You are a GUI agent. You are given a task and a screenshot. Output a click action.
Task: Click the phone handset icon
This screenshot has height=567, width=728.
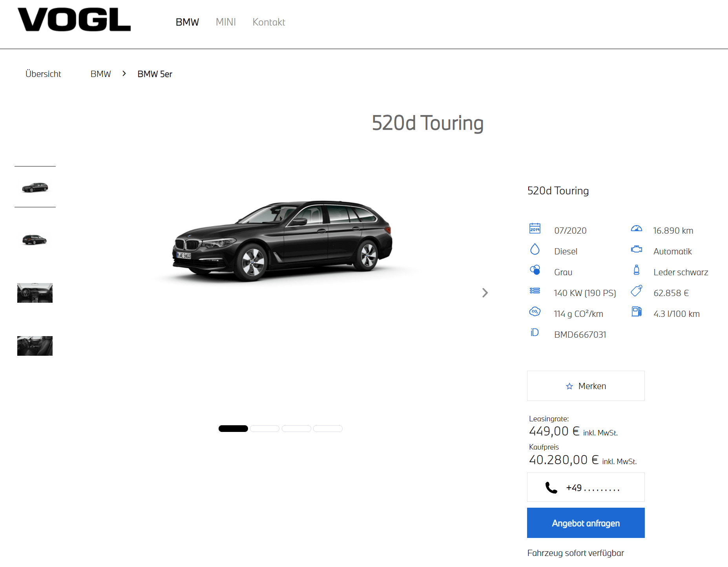coord(551,488)
